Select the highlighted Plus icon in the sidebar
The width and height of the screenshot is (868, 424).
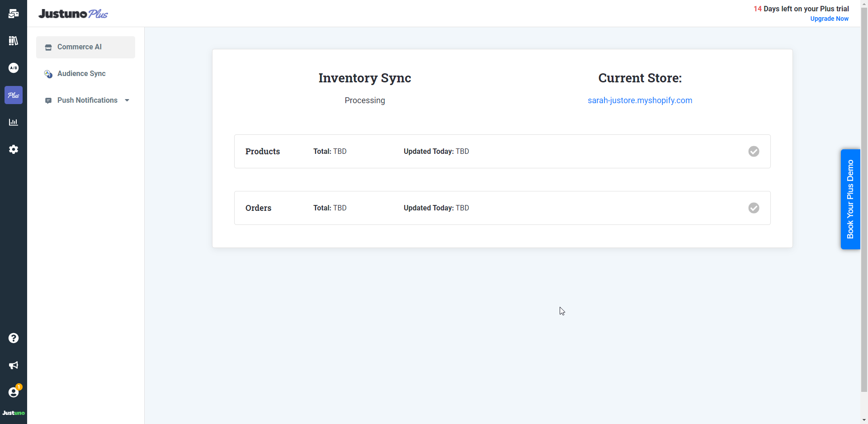click(14, 95)
